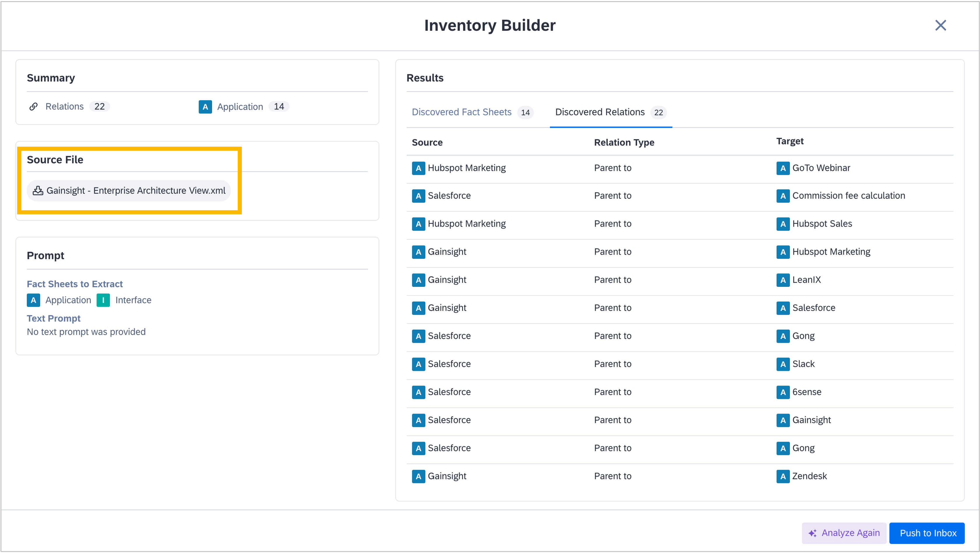The height and width of the screenshot is (553, 980).
Task: Select Hubspot Marketing in Target column
Action: (x=831, y=252)
